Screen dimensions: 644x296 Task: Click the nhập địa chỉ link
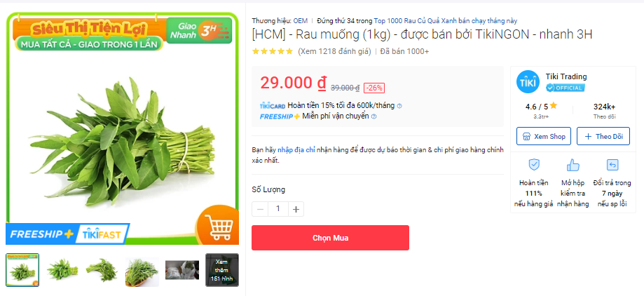[296, 149]
